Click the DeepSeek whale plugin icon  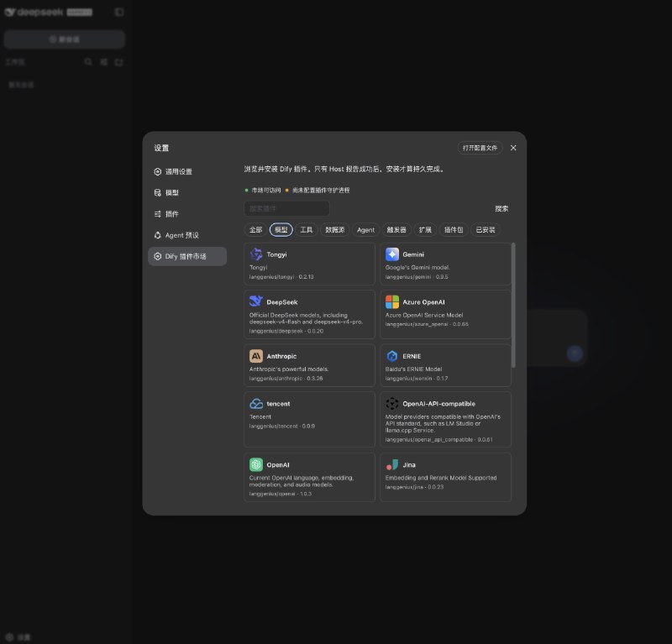coord(256,302)
